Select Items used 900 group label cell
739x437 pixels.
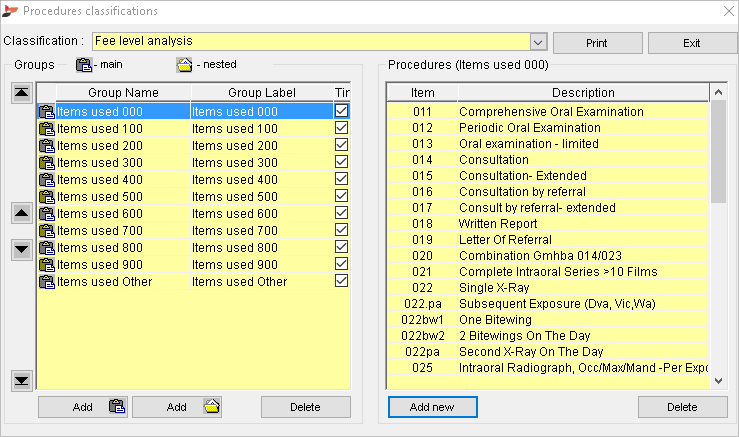(x=262, y=264)
